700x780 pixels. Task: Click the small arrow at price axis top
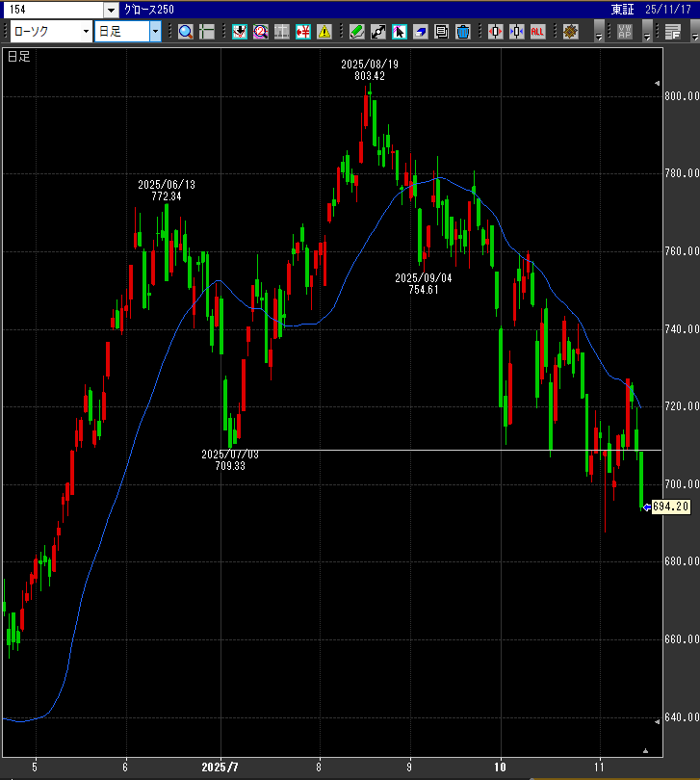pyautogui.click(x=657, y=83)
